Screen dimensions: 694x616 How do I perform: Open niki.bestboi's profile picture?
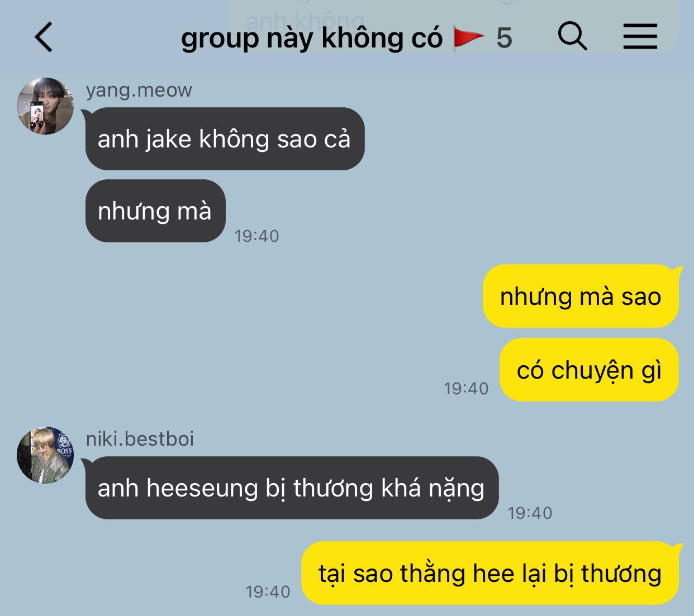pos(45,455)
